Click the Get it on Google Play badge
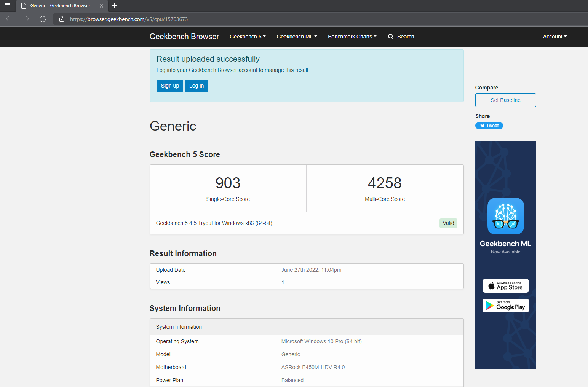588x387 pixels. tap(506, 306)
